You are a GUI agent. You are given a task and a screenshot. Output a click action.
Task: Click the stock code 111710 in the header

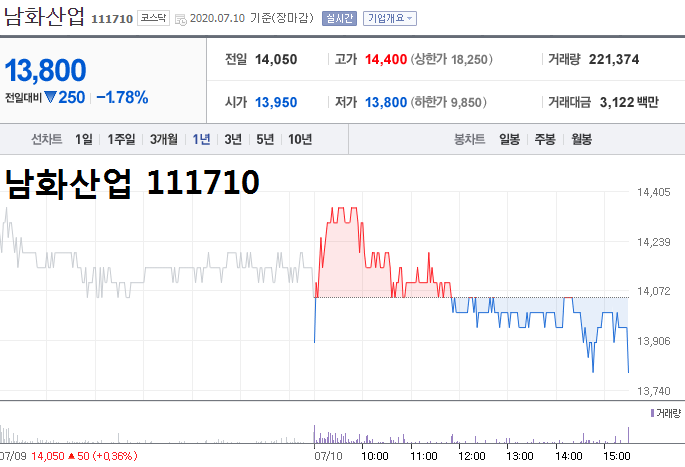(x=112, y=19)
